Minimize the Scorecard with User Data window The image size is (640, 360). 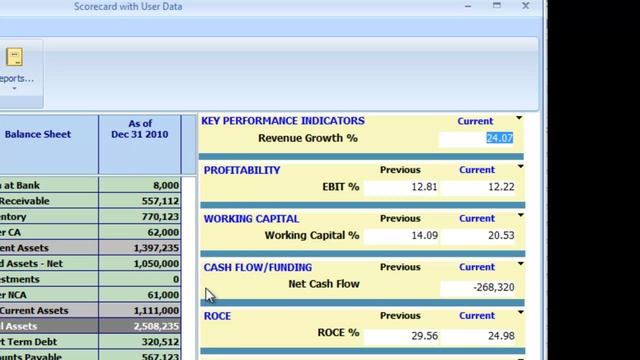pos(468,6)
